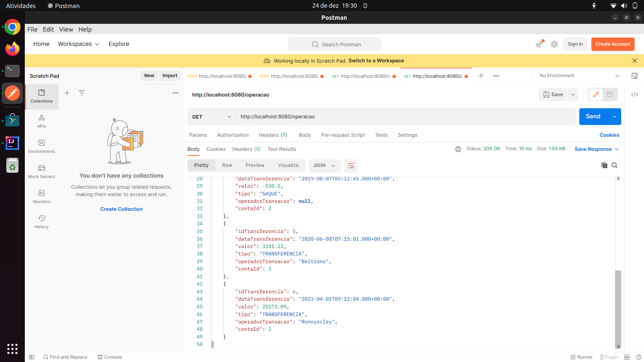Switch to the Preview response view
644x362 pixels.
coord(255,165)
